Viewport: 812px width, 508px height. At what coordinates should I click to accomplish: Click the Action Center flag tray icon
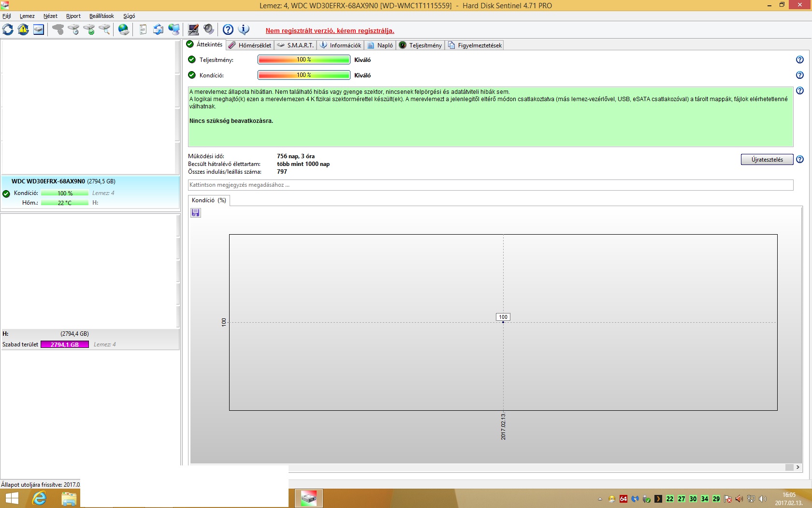pyautogui.click(x=728, y=499)
